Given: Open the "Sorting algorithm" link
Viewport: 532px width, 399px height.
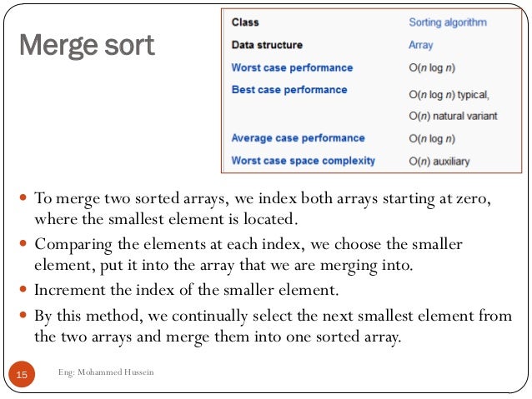Looking at the screenshot, I should coord(447,22).
